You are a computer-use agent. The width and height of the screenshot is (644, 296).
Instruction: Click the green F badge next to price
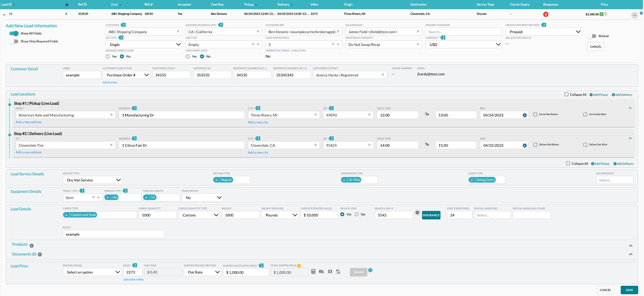pos(601,14)
